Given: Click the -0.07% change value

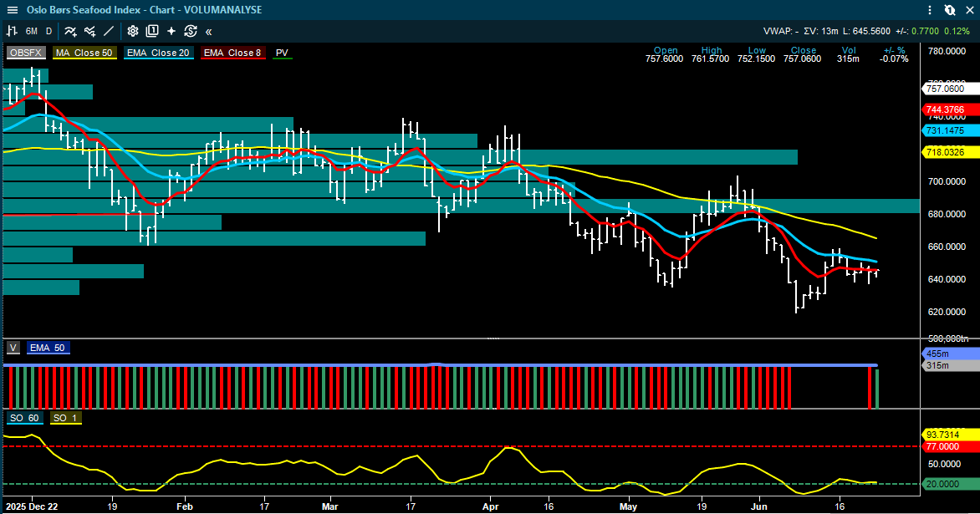Looking at the screenshot, I should [x=894, y=59].
